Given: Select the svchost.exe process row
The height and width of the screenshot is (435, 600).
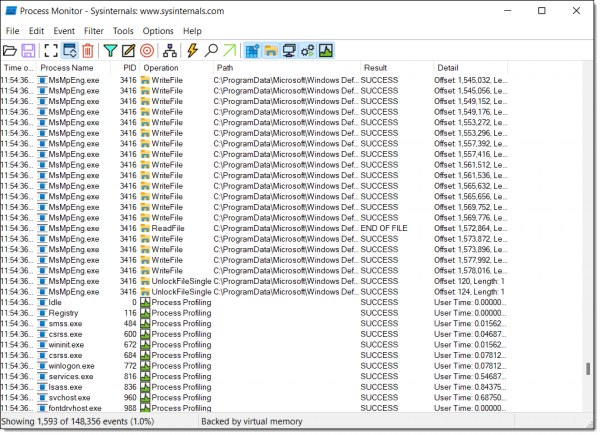Looking at the screenshot, I should pyautogui.click(x=254, y=398).
